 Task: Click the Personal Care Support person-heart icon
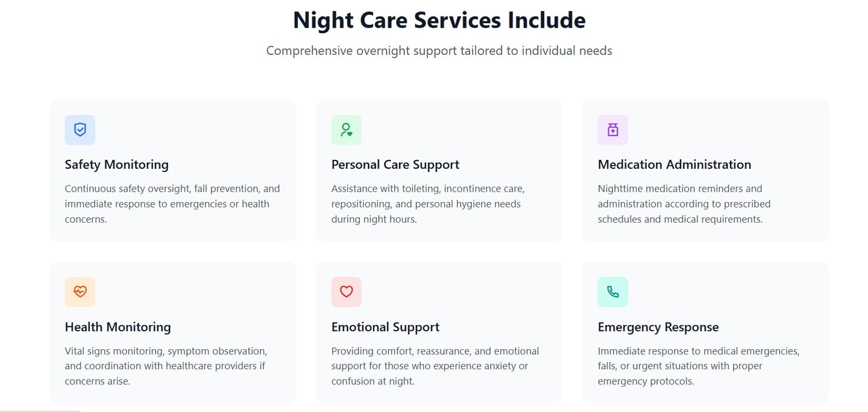click(x=346, y=130)
